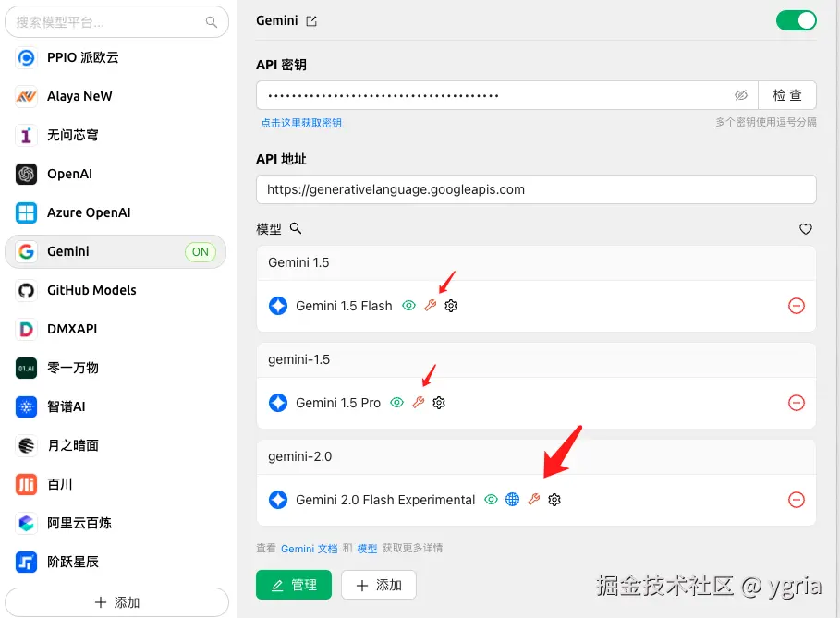Click the search magnifier in provider search box
The height and width of the screenshot is (618, 840).
click(212, 22)
